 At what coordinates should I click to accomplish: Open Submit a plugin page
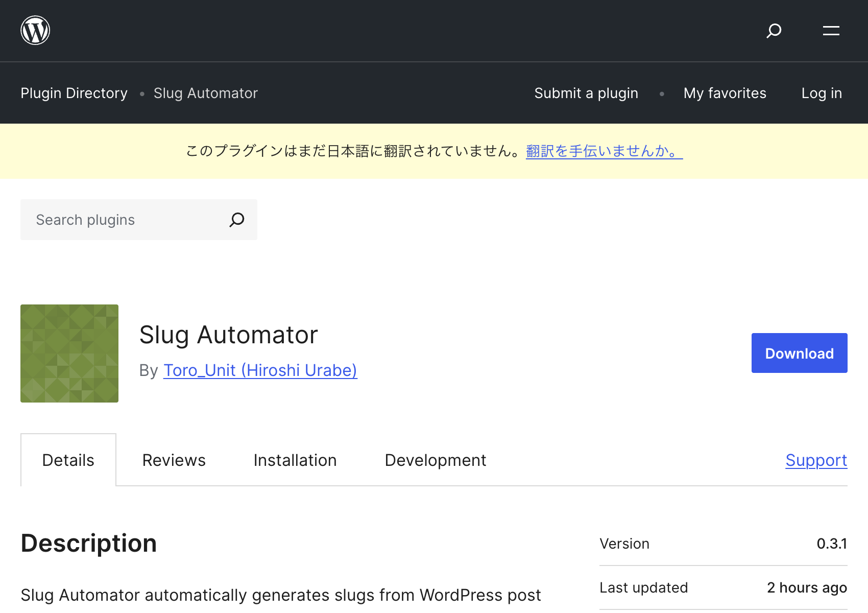tap(586, 93)
